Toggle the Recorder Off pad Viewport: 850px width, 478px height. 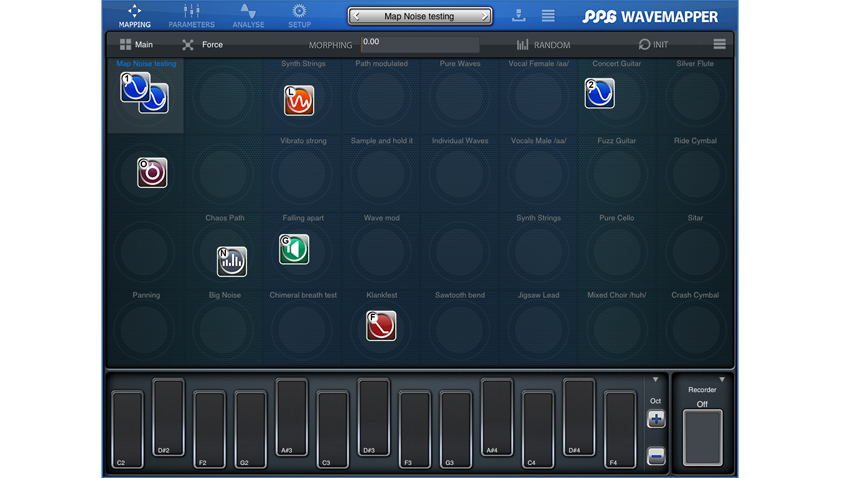703,438
